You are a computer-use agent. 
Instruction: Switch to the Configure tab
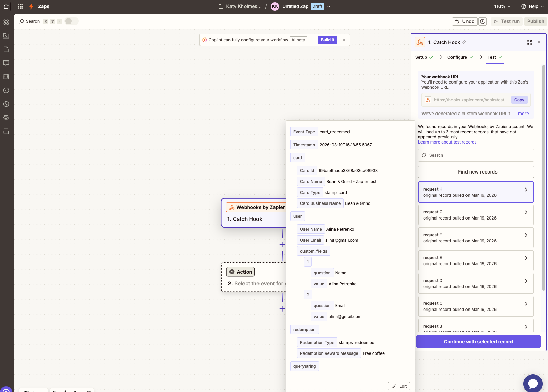pos(460,57)
